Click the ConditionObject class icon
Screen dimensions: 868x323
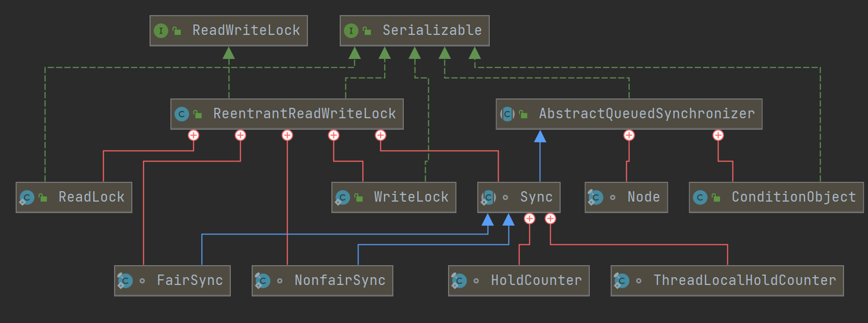pos(700,197)
